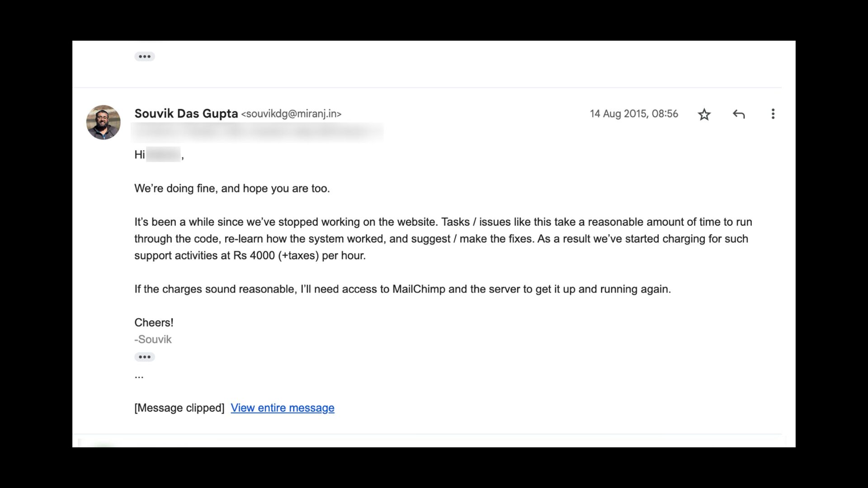Click the "We're doing fine" sentence
This screenshot has height=488, width=868.
(232, 188)
